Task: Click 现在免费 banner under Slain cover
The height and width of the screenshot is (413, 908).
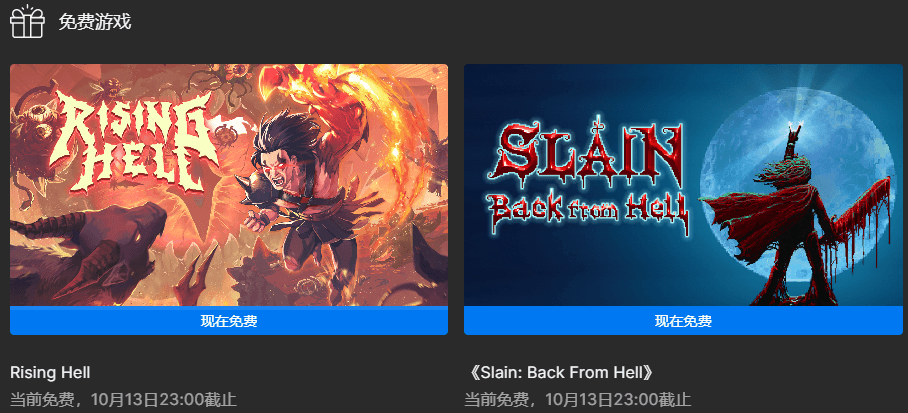Action: click(x=683, y=321)
